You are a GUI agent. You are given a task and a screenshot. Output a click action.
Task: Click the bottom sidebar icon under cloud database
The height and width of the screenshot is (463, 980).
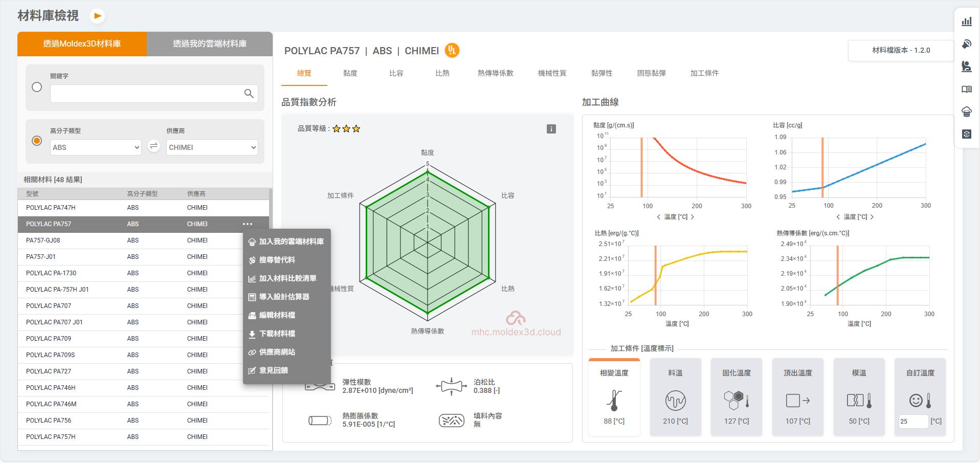[x=967, y=134]
